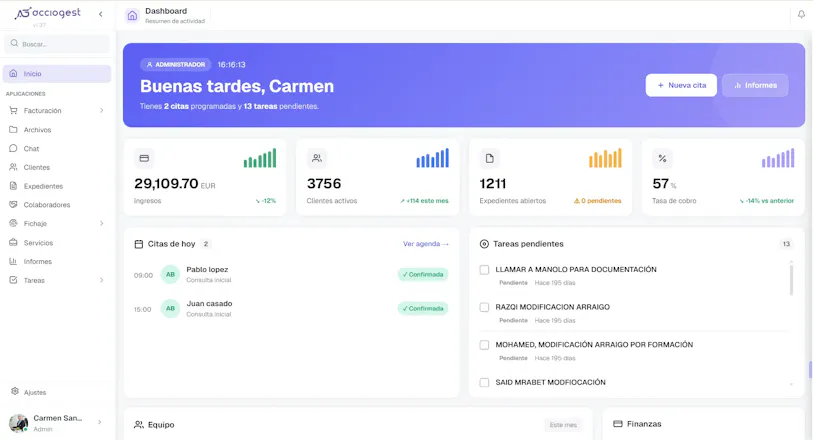This screenshot has width=813, height=440.
Task: Click Confirmada badge for Pablo lopez
Action: pyautogui.click(x=423, y=274)
